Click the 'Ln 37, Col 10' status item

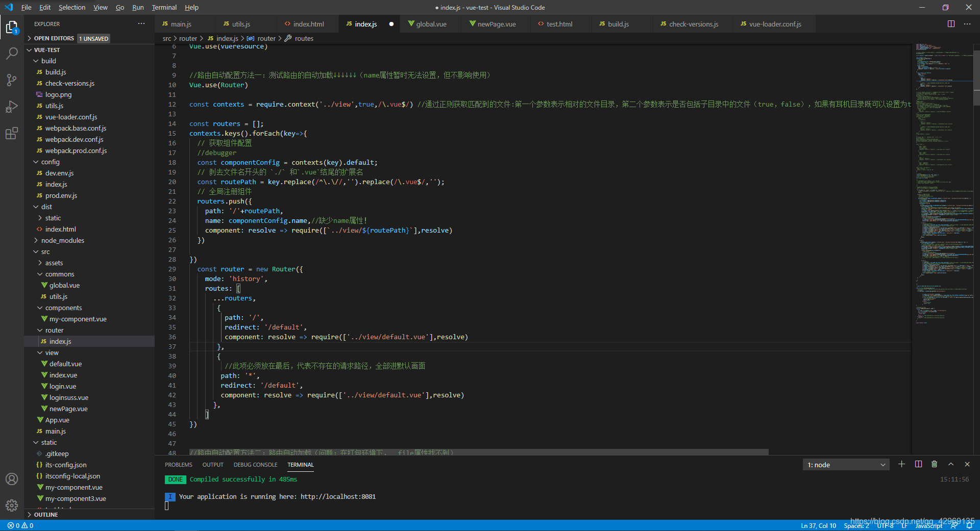[818, 525]
